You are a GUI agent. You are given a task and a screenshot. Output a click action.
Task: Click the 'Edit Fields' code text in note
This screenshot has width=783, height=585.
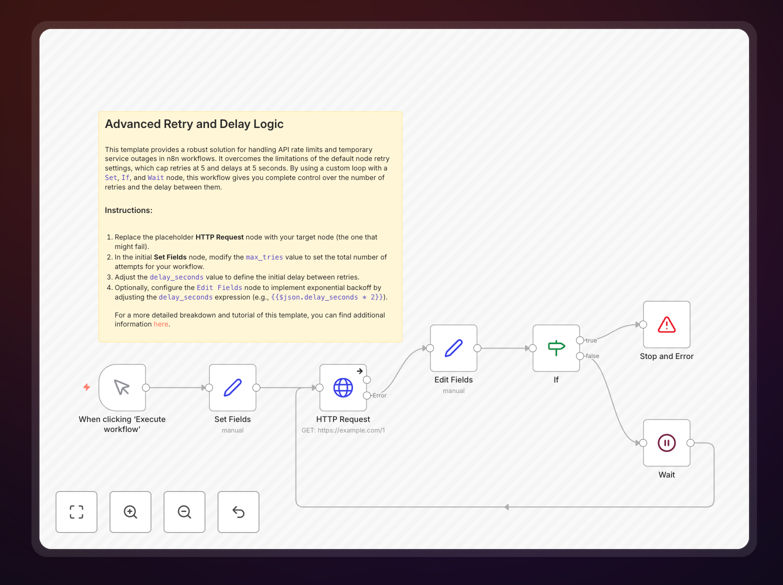(x=219, y=288)
